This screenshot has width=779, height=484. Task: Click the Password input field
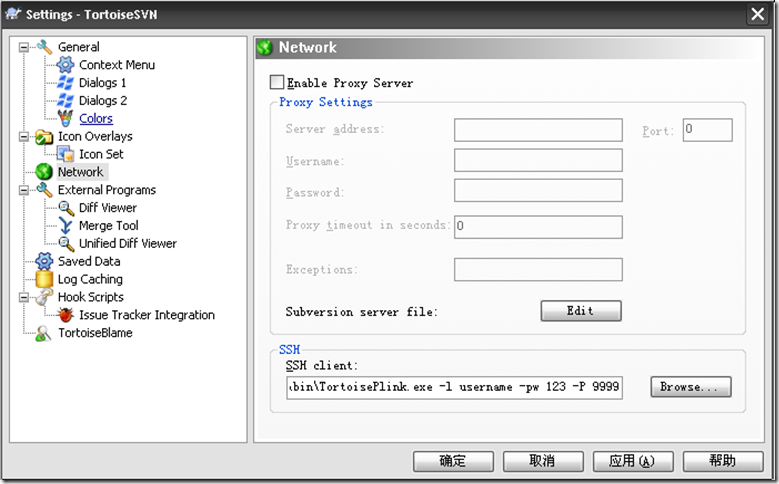(x=538, y=190)
